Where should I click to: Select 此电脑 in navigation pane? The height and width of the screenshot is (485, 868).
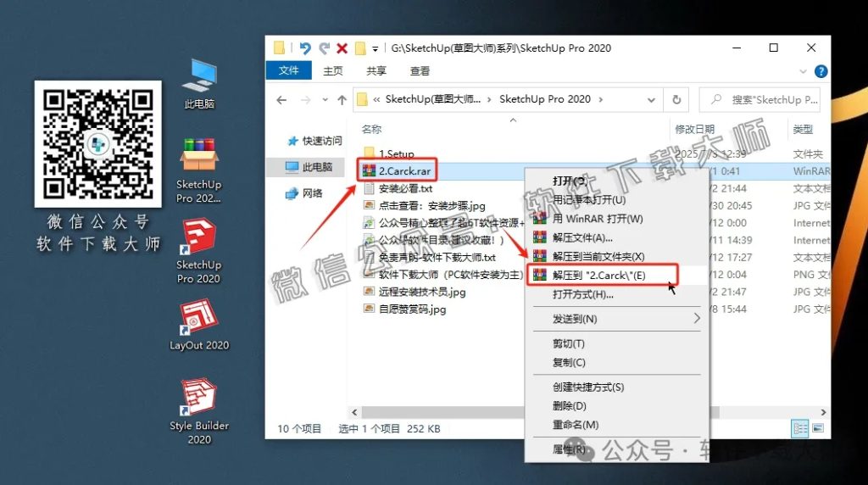pos(309,167)
